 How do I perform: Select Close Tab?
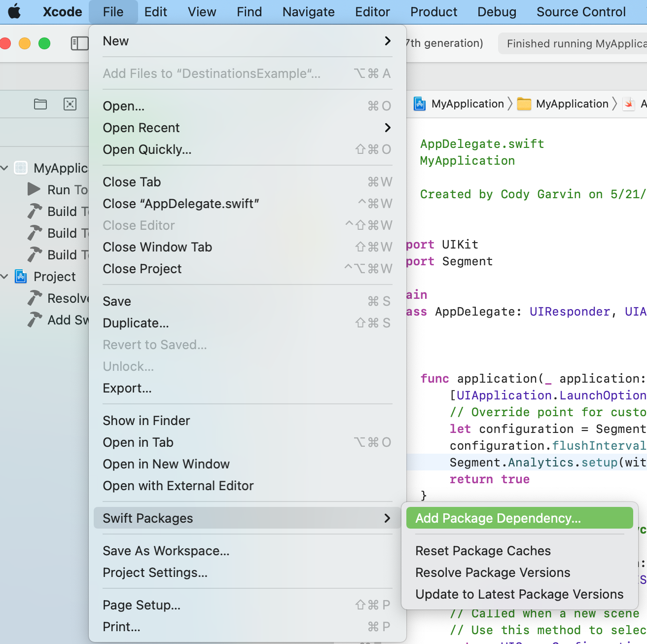[247, 182]
